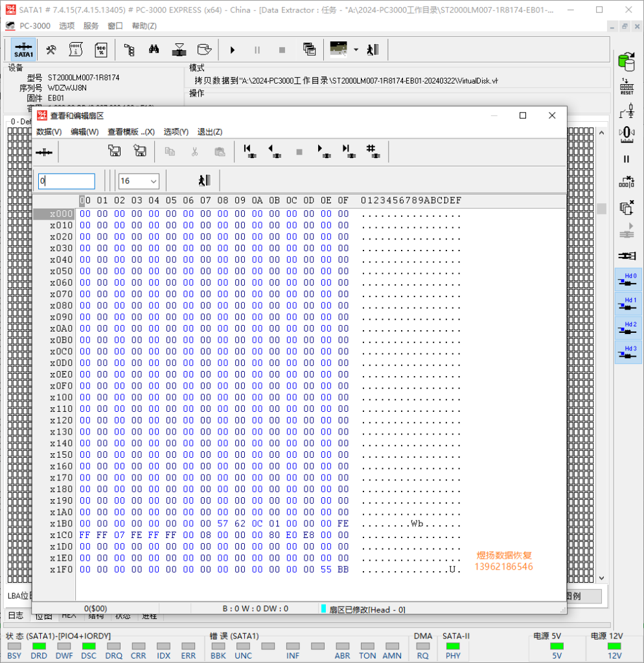Click the cascaded windows icon
Screen dimensions: 644x663
point(309,49)
